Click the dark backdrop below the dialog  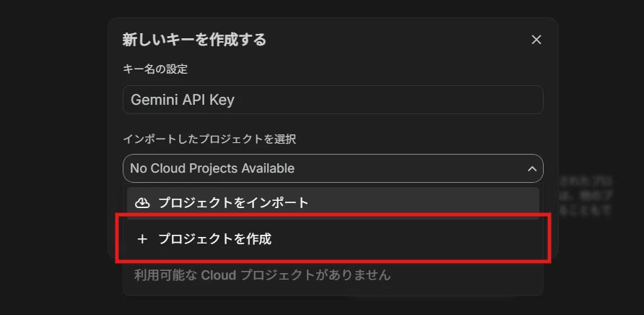click(322, 306)
